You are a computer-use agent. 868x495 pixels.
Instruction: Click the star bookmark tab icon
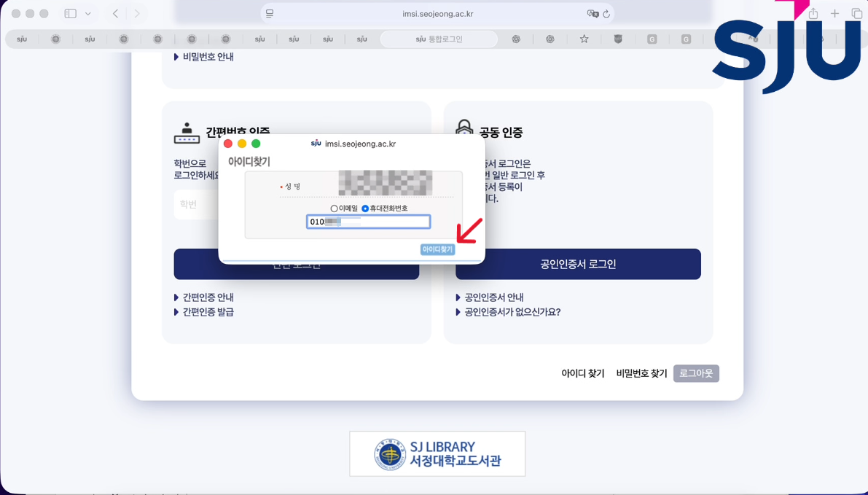tap(584, 39)
